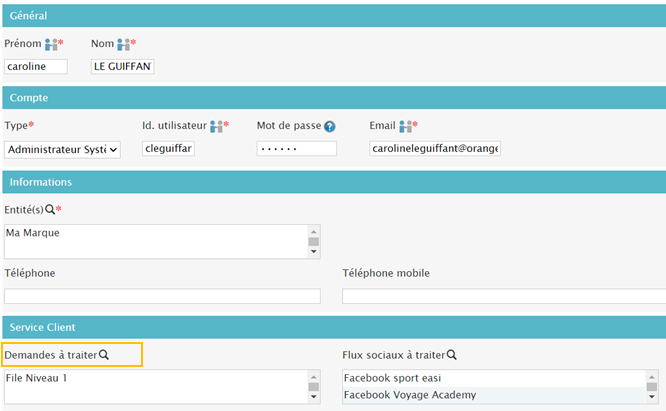The width and height of the screenshot is (666, 411).
Task: Click the people icon next to Prénom
Action: point(51,45)
